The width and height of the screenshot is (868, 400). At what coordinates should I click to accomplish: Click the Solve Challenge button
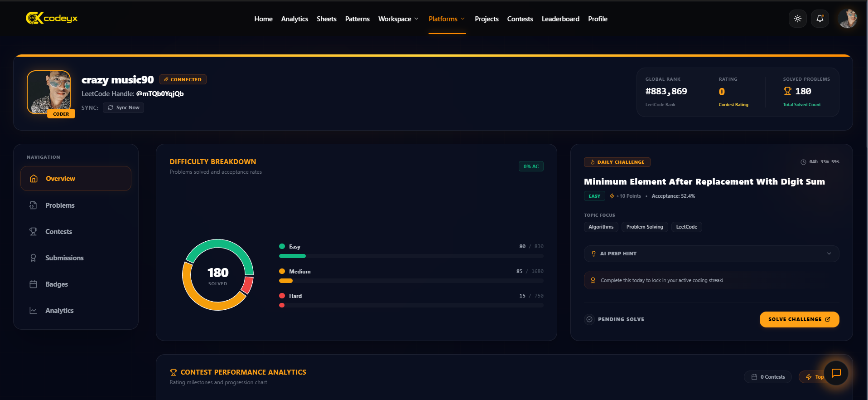799,319
